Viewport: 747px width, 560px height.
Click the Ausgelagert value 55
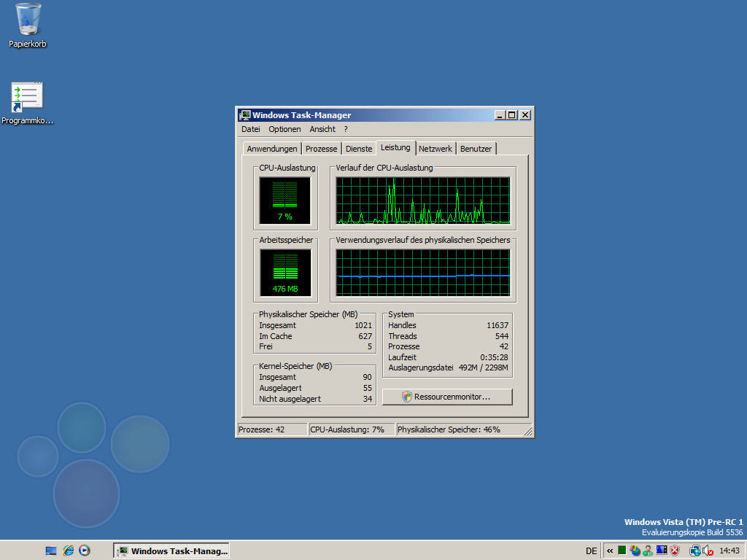368,388
